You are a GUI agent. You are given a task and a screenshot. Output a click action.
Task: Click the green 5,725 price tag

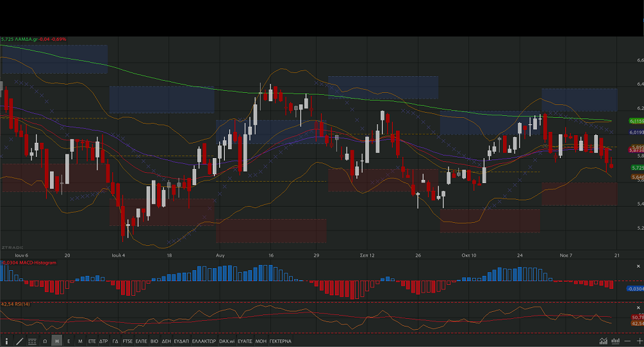[x=638, y=168]
